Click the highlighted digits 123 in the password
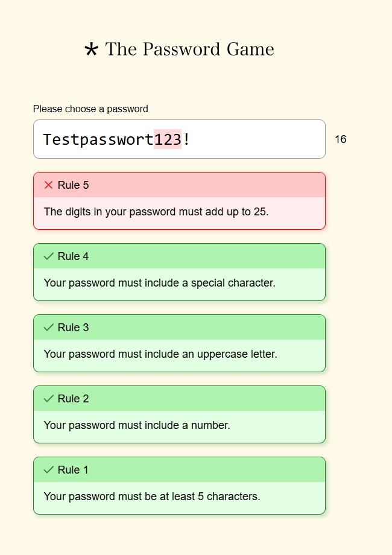This screenshot has height=555, width=392. click(x=168, y=139)
